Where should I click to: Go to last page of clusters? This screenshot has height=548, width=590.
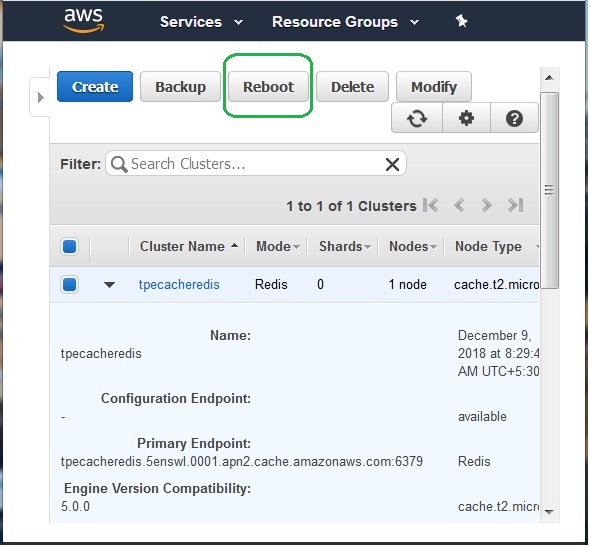(515, 206)
